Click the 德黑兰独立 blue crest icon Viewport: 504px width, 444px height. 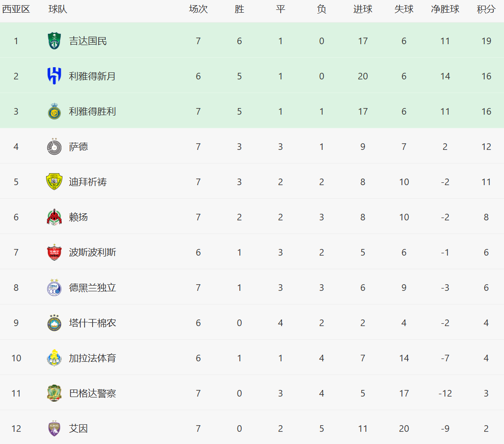point(55,287)
